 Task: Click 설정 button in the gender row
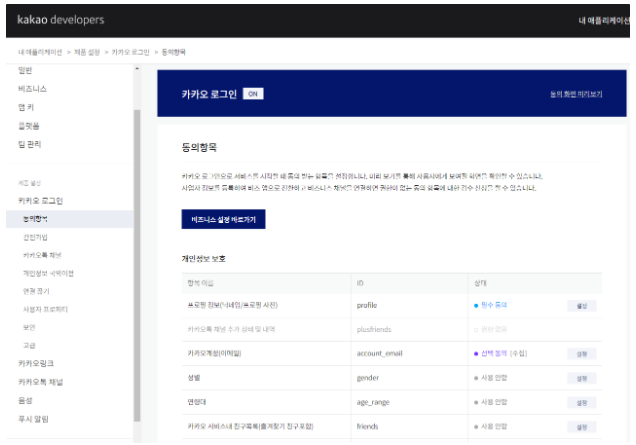pos(582,378)
